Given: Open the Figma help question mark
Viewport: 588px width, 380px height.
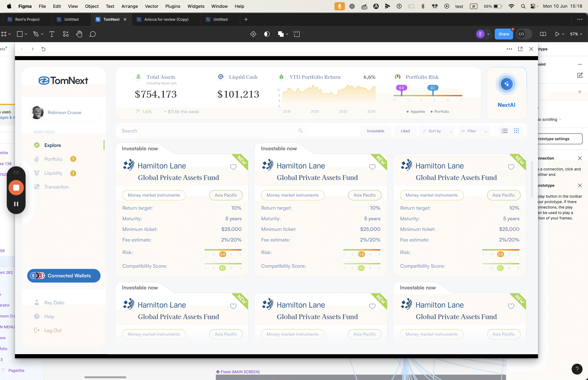Looking at the screenshot, I should tap(577, 369).
